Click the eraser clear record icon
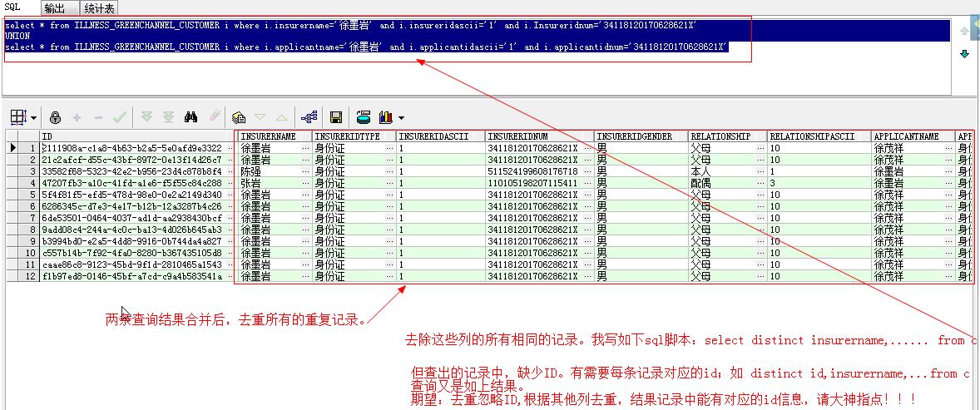980x410 pixels. tap(215, 116)
